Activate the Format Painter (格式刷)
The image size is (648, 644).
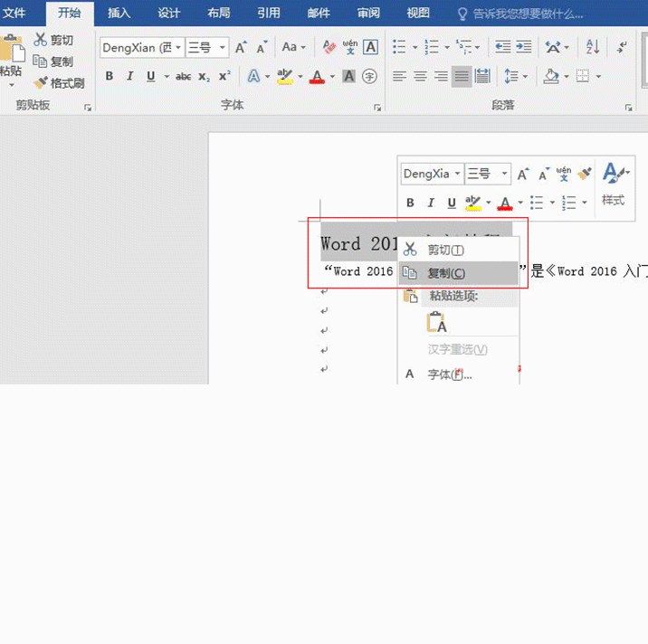[x=59, y=83]
